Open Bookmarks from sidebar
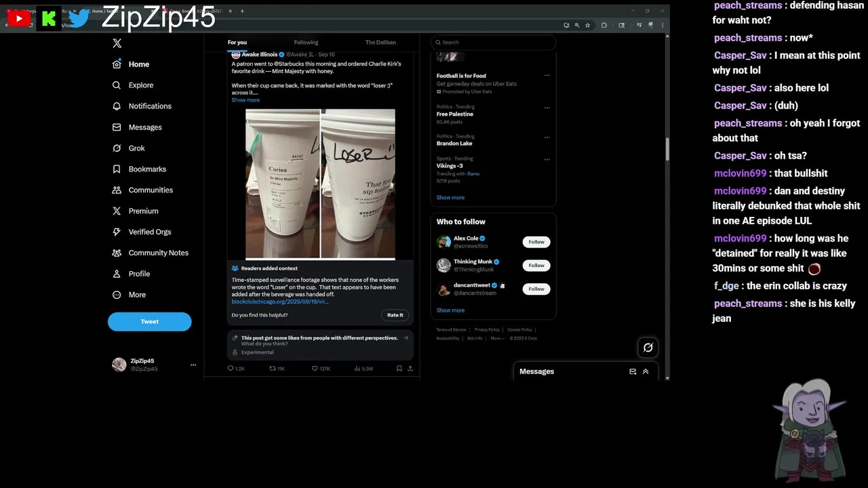The height and width of the screenshot is (488, 868). pos(139,169)
